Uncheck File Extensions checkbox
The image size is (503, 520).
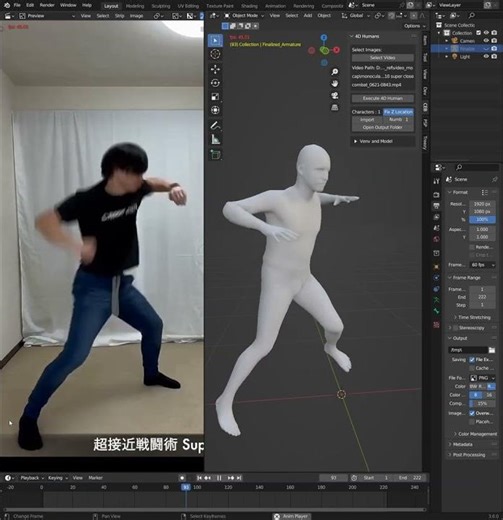click(x=472, y=360)
